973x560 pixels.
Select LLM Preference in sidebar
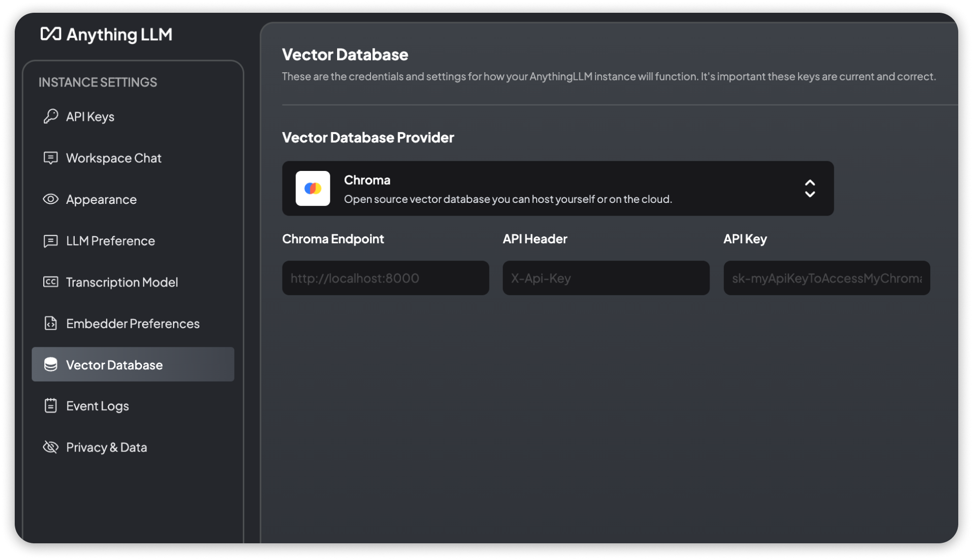pyautogui.click(x=133, y=241)
